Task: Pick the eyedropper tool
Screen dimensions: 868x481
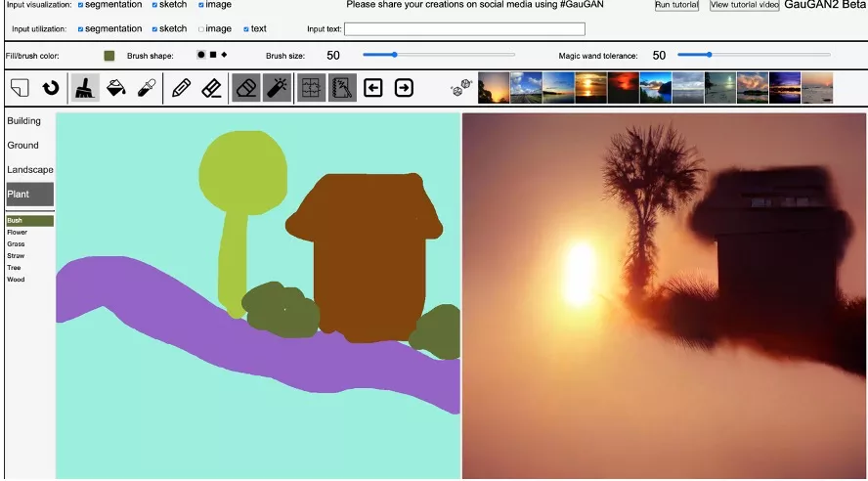Action: click(x=146, y=88)
